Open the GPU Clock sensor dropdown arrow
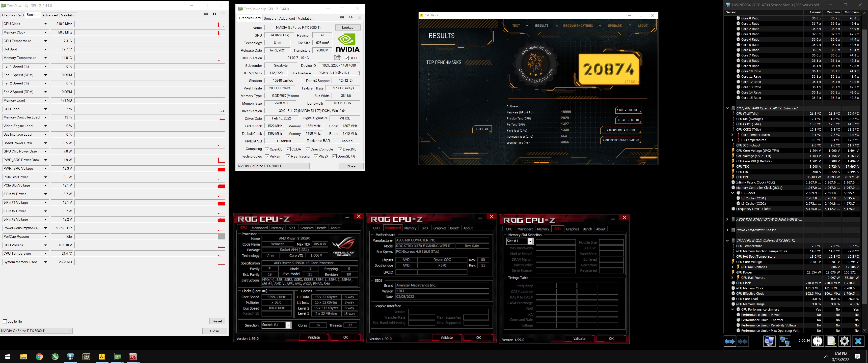This screenshot has width=868, height=363. [45, 24]
